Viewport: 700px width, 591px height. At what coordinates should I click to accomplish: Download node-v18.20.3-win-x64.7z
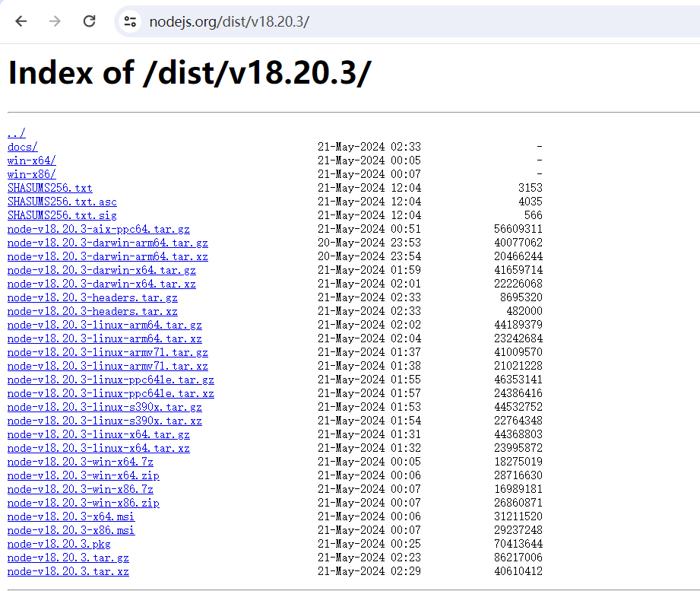(x=81, y=462)
